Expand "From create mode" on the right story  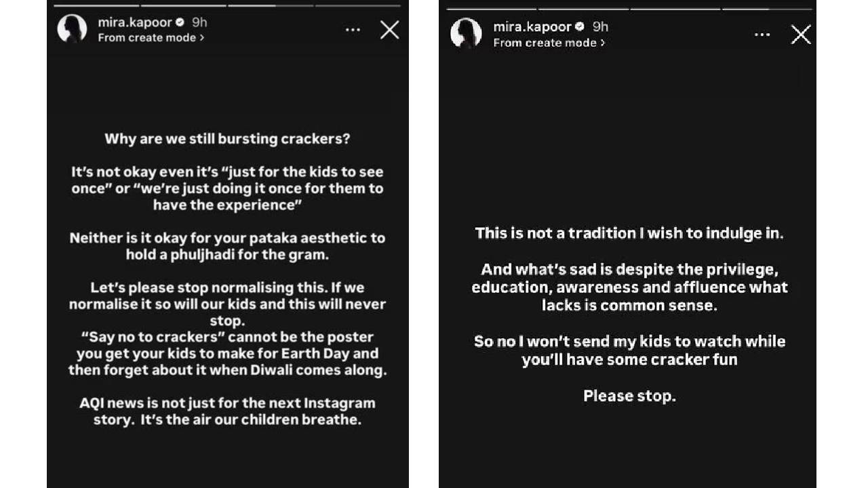click(549, 43)
